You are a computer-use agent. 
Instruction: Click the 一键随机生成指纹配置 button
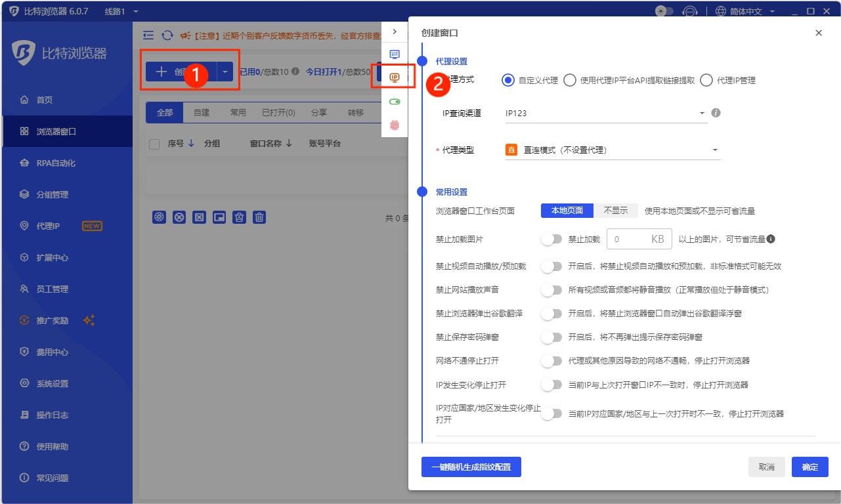click(x=471, y=467)
